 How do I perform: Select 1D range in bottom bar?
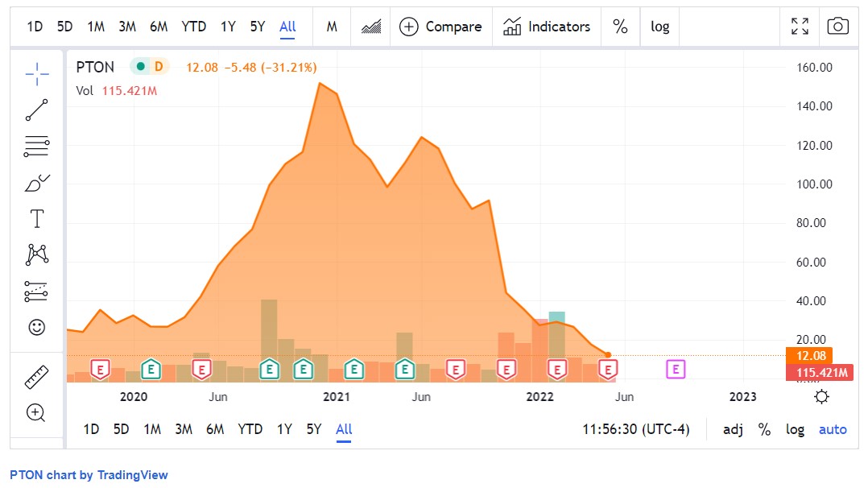[x=91, y=429]
